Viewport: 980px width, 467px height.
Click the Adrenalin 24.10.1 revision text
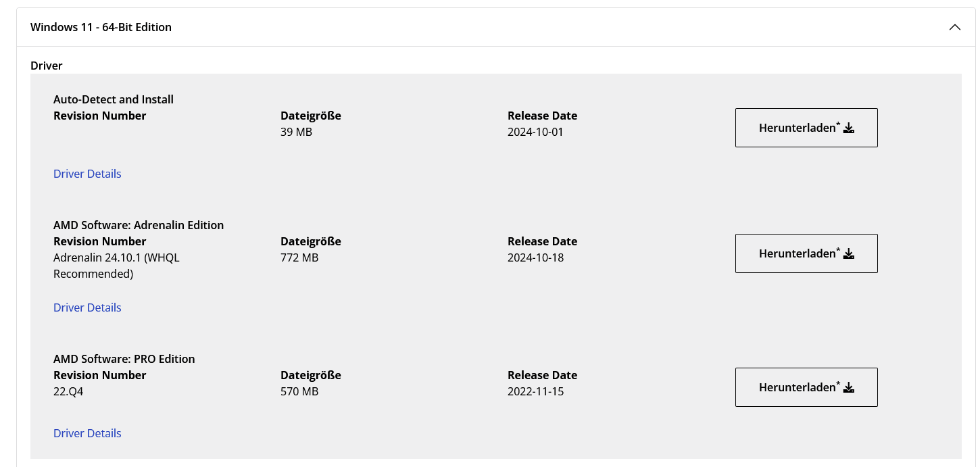[116, 266]
